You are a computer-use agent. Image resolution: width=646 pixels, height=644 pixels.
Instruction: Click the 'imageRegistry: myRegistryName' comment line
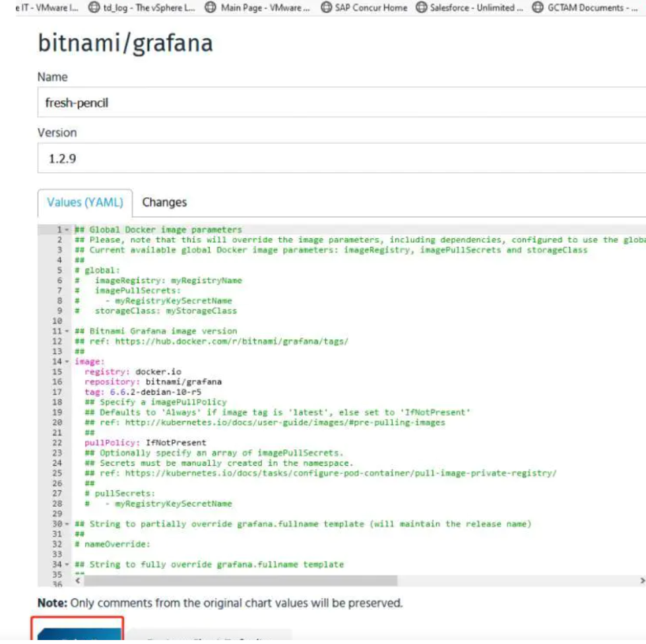click(158, 280)
